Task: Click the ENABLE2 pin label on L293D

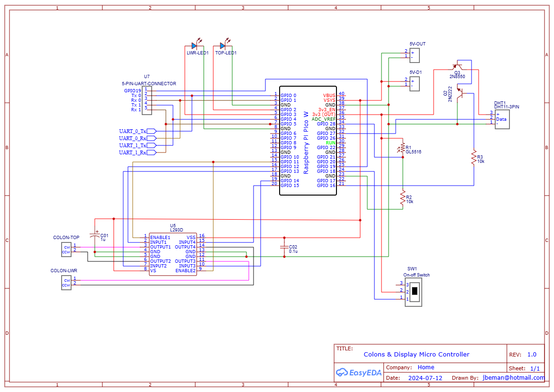Action: (185, 271)
